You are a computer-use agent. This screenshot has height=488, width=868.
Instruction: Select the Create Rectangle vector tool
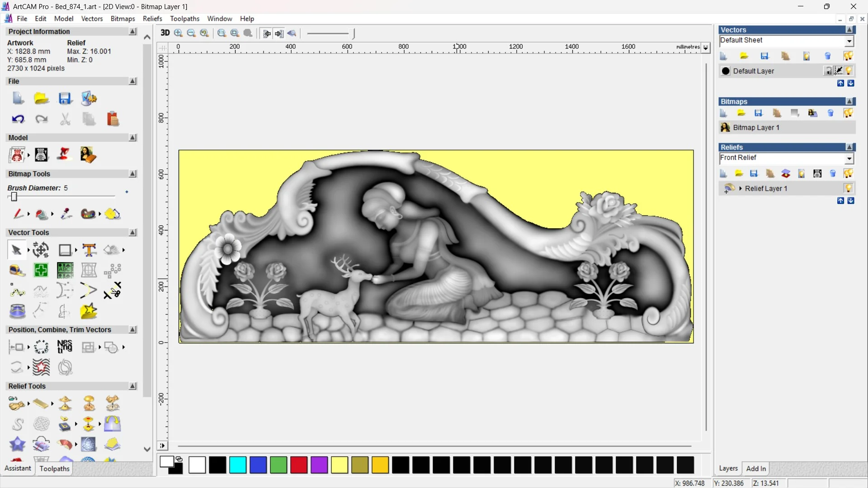click(65, 250)
